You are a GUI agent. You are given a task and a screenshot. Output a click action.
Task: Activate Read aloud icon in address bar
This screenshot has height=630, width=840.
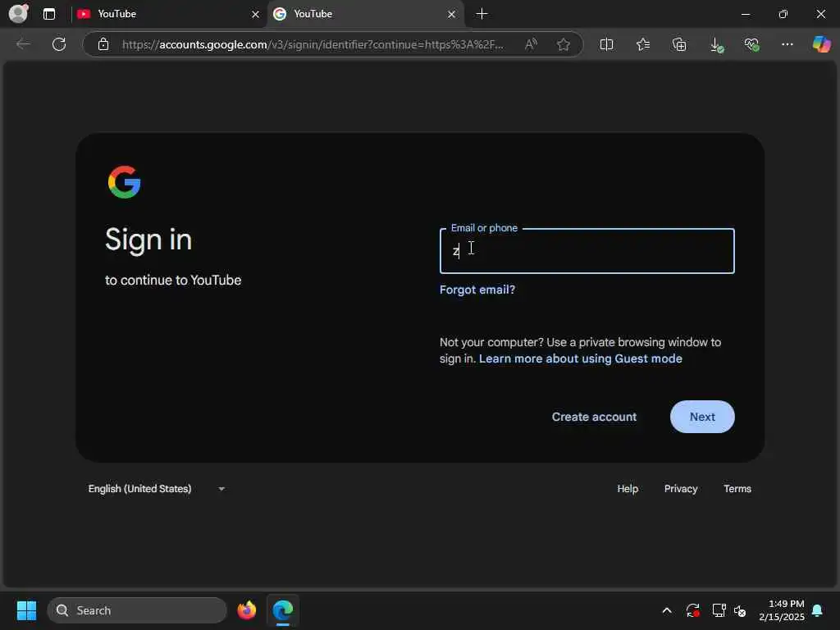pos(531,44)
